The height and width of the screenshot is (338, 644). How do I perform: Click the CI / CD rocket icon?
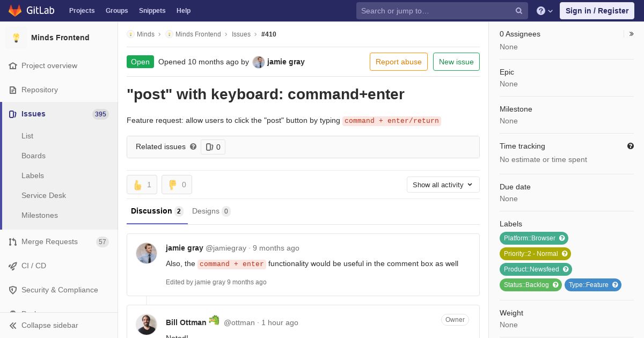[13, 266]
